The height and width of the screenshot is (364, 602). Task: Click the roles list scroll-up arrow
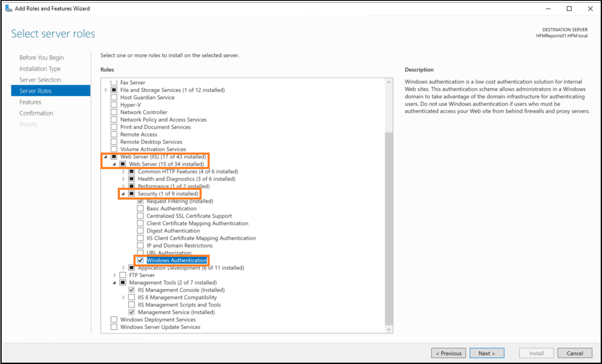click(389, 82)
